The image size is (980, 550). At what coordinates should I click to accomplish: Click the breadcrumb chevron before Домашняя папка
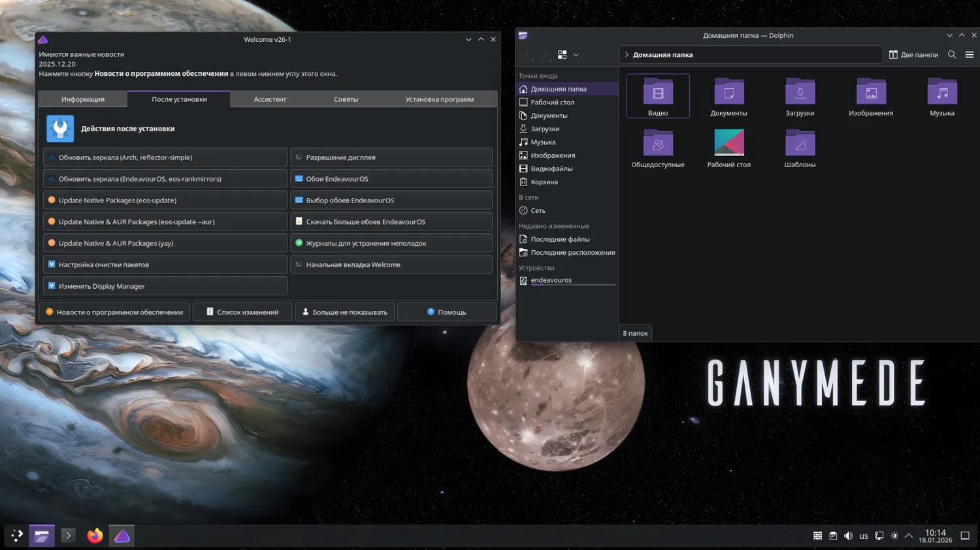coord(627,55)
